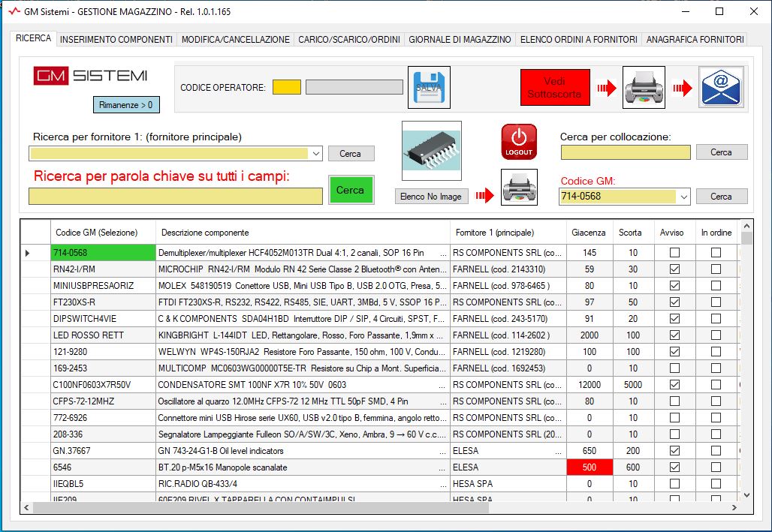The image size is (772, 532).
Task: Click the 208-336 code cell
Action: [x=103, y=434]
